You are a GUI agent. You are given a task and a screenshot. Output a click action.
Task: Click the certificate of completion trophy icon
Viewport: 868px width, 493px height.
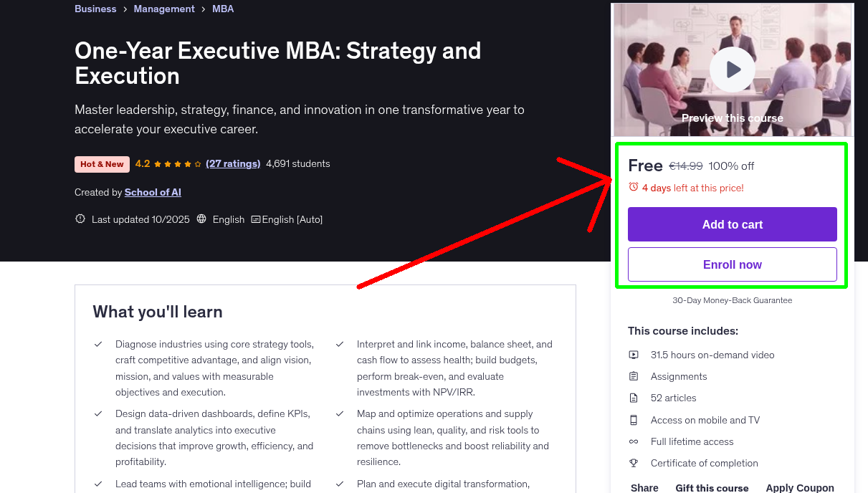tap(634, 463)
